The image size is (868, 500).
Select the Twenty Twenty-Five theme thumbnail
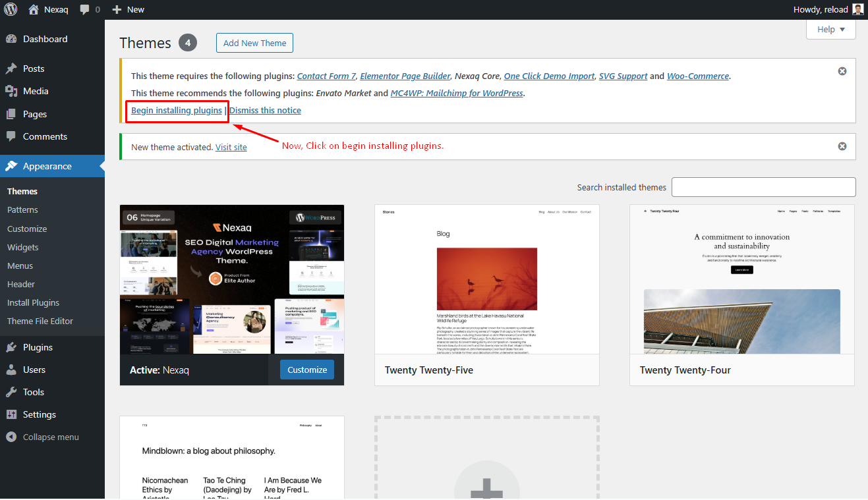click(487, 279)
